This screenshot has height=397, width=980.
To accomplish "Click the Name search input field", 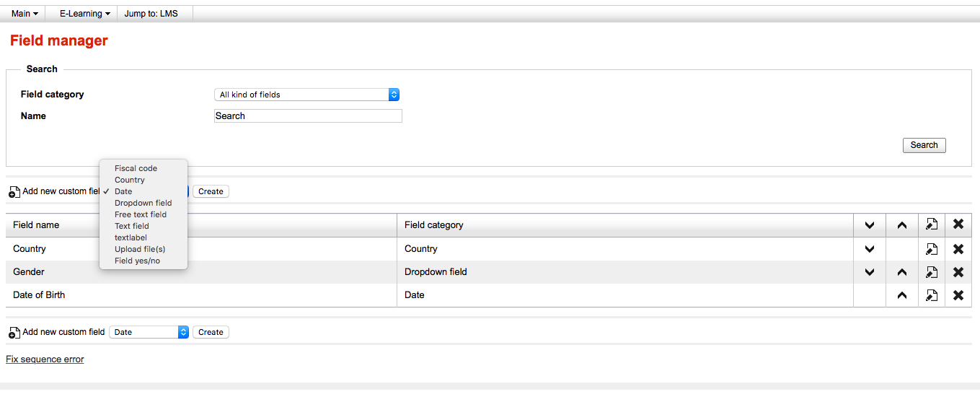I will tap(308, 116).
